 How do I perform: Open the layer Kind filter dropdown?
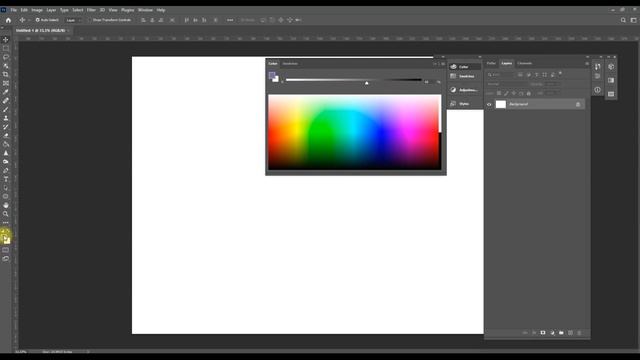point(501,75)
